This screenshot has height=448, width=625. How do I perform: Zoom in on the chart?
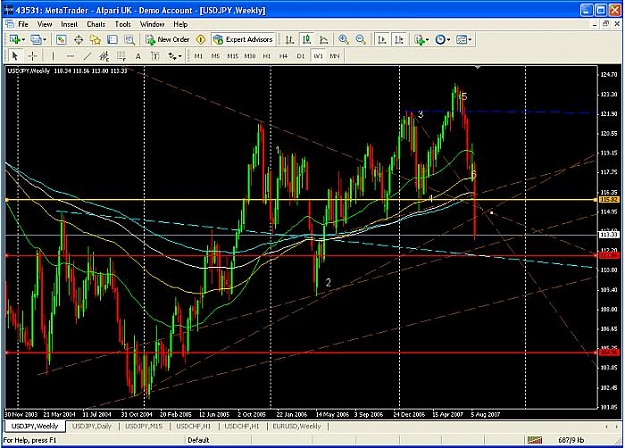(343, 39)
